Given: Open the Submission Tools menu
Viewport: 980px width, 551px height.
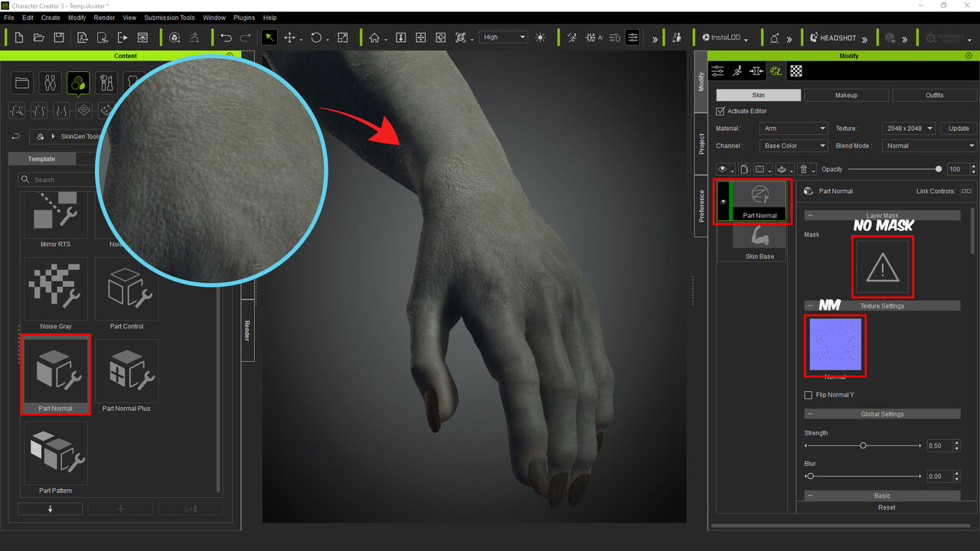Looking at the screenshot, I should click(x=169, y=18).
